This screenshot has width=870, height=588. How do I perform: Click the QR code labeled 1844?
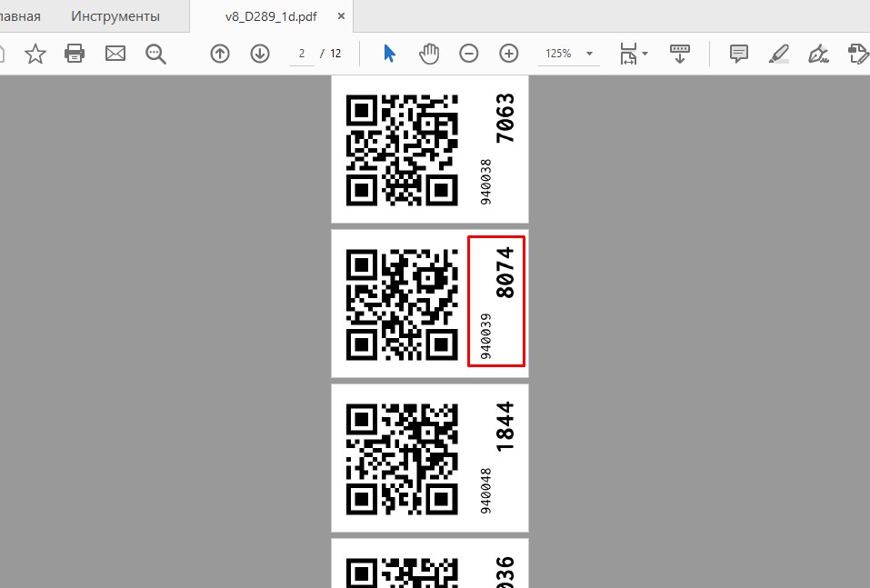[402, 459]
